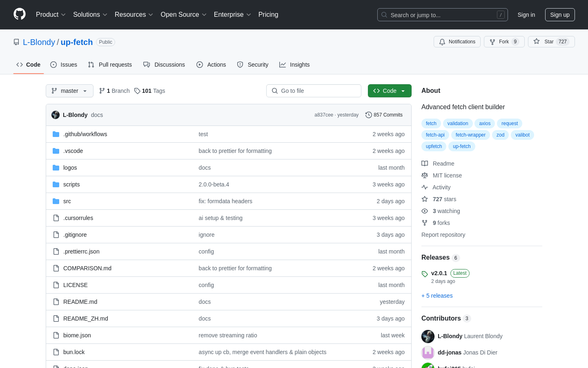
Task: Click the commit history clock icon
Action: coord(369,115)
